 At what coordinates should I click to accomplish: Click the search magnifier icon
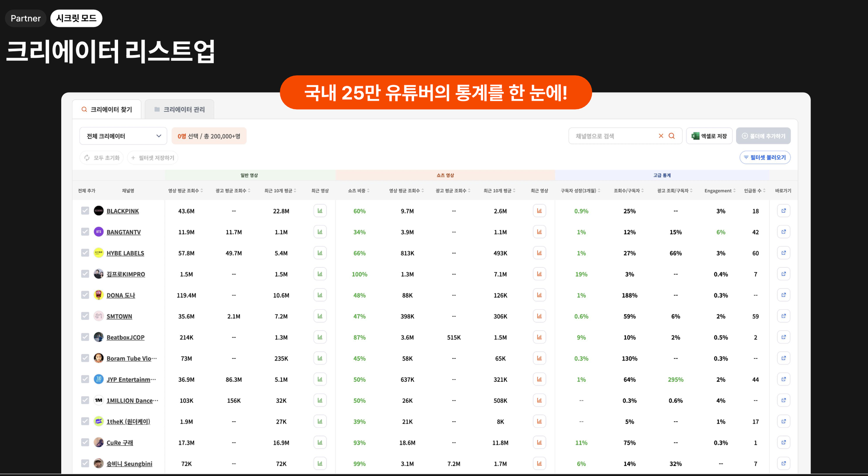pos(671,135)
